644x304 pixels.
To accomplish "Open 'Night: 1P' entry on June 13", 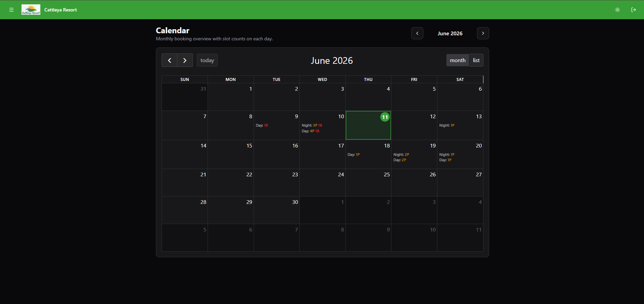I will coord(447,125).
